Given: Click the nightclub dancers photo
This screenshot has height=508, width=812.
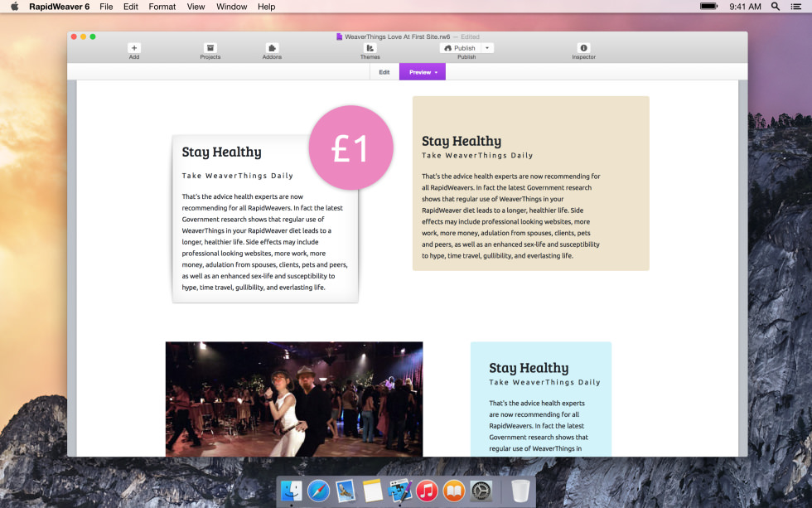Looking at the screenshot, I should (294, 399).
